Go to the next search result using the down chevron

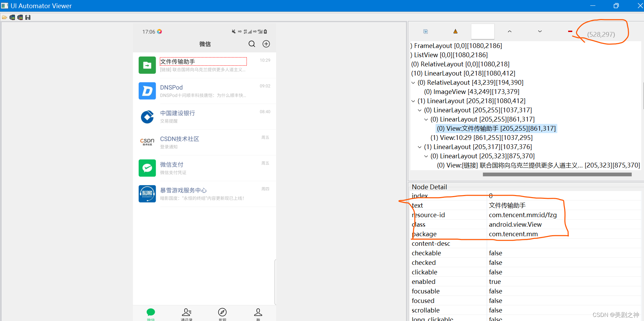click(540, 31)
